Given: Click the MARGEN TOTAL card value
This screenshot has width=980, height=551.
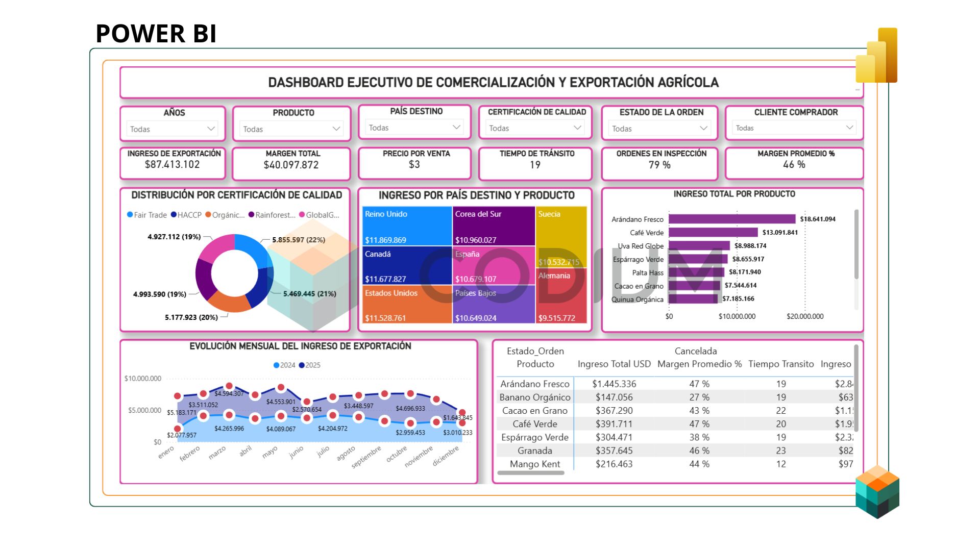Looking at the screenshot, I should pos(291,165).
